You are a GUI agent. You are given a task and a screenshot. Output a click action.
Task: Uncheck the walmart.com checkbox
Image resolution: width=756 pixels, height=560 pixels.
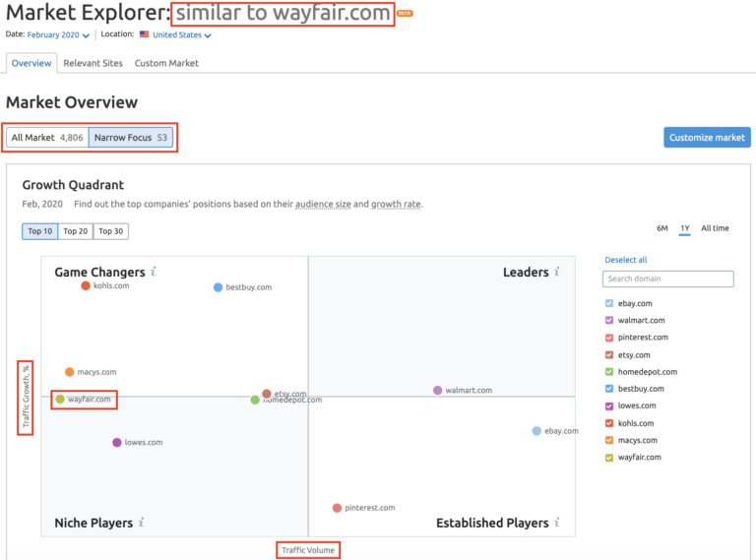click(x=609, y=321)
